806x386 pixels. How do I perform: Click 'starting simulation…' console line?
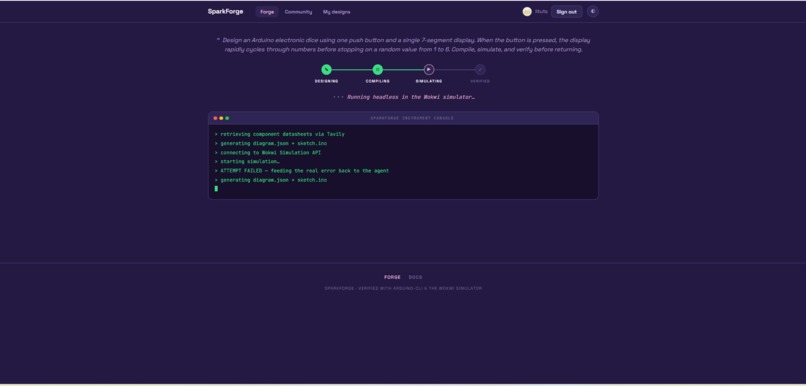point(247,161)
